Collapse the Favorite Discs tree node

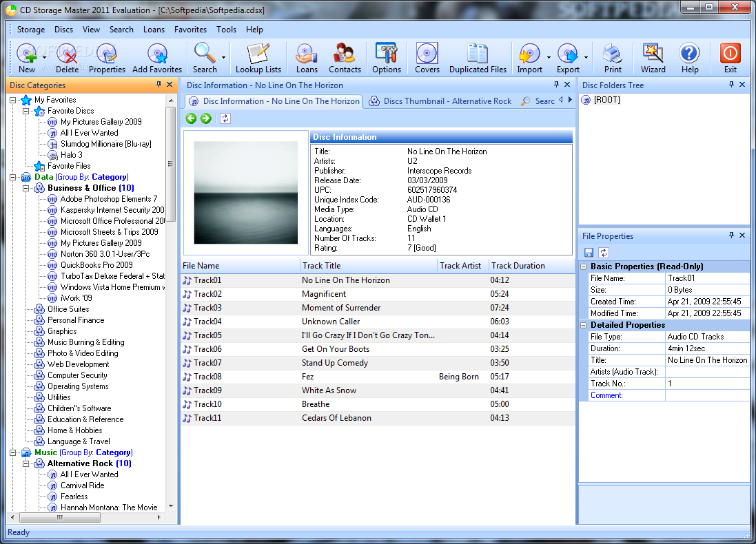26,112
